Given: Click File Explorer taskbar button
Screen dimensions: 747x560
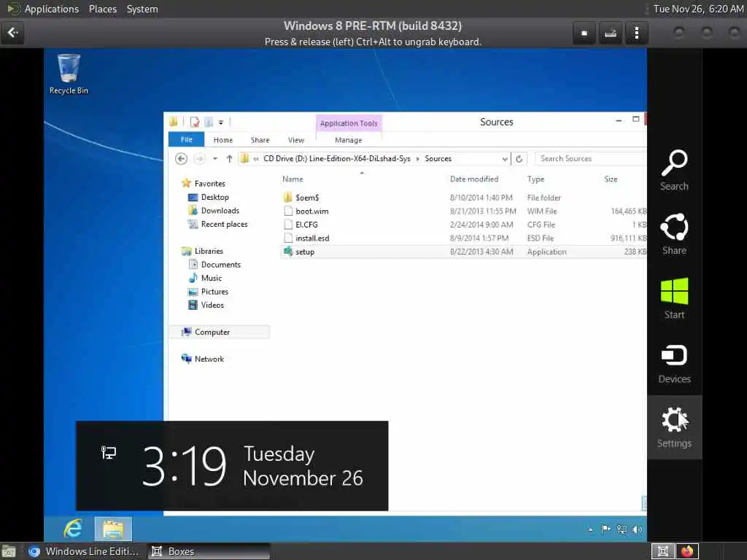Looking at the screenshot, I should tap(113, 529).
